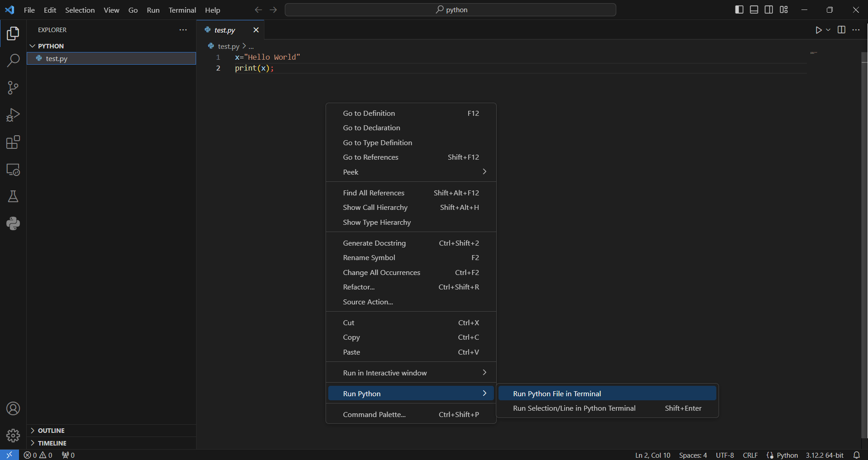
Task: Open the Search view
Action: (x=13, y=60)
